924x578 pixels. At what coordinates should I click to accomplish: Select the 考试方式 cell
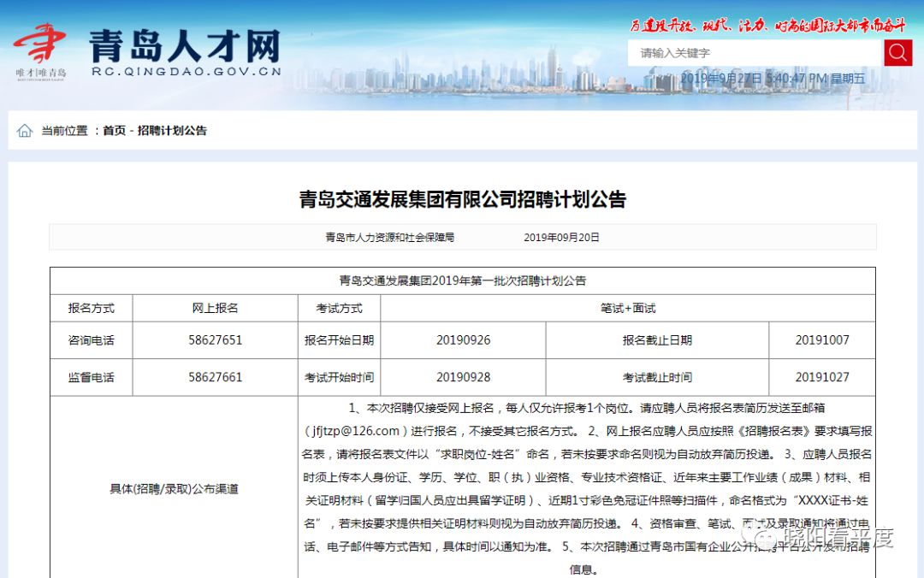click(340, 308)
